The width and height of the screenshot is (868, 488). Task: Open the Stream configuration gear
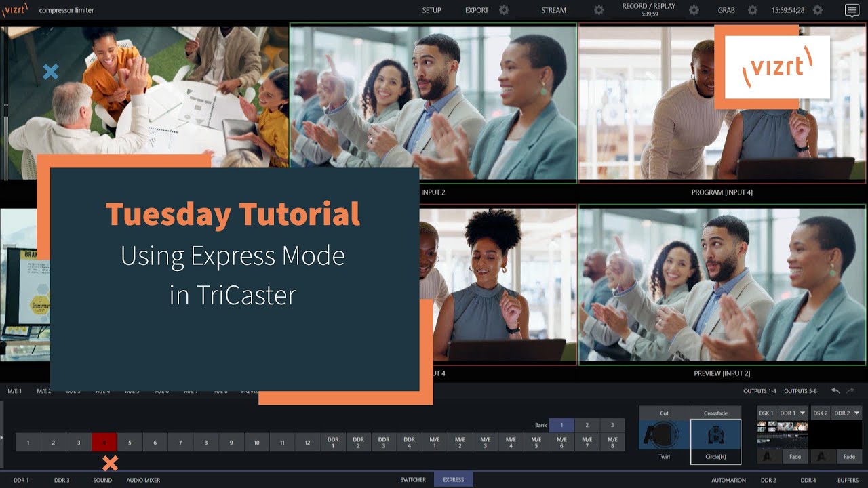click(599, 10)
